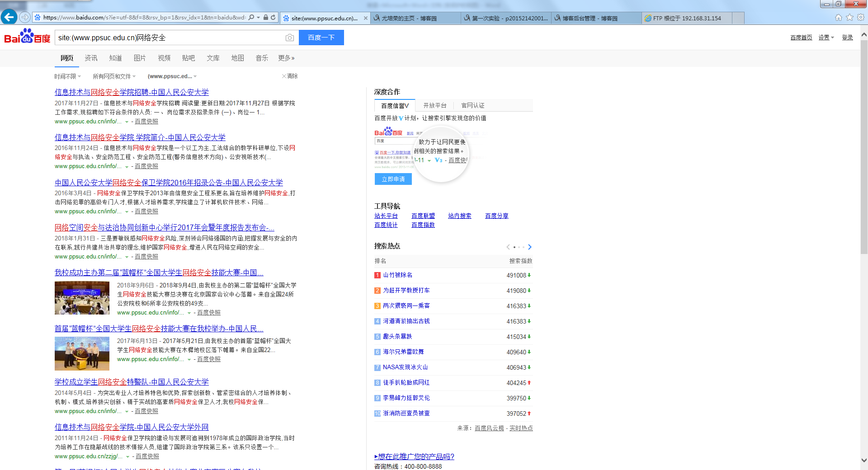Open result 信息技术与网络安全学院招聘-中国人民公安大学
868x470 pixels.
(x=132, y=92)
